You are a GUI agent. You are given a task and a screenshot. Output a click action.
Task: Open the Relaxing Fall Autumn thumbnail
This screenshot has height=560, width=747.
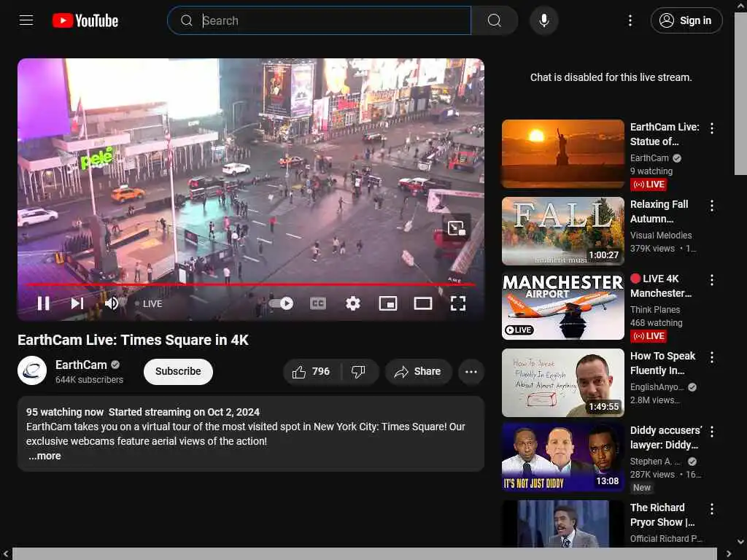coord(563,231)
